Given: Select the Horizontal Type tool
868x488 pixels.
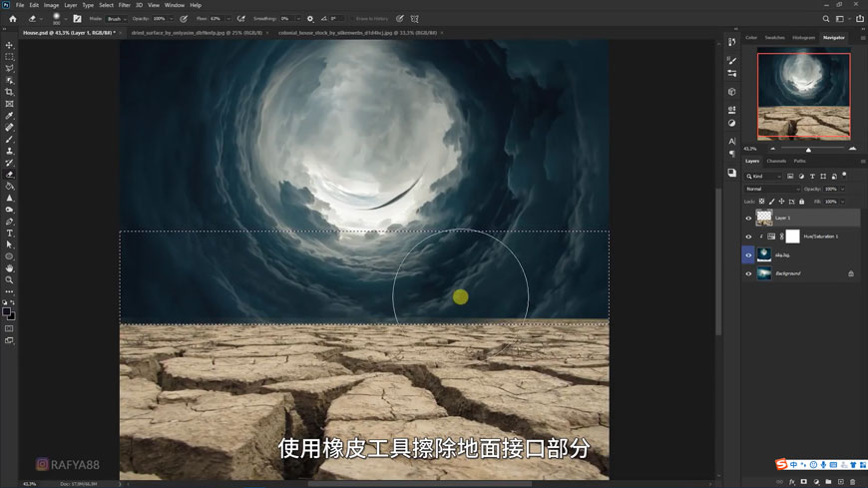Looking at the screenshot, I should [9, 233].
